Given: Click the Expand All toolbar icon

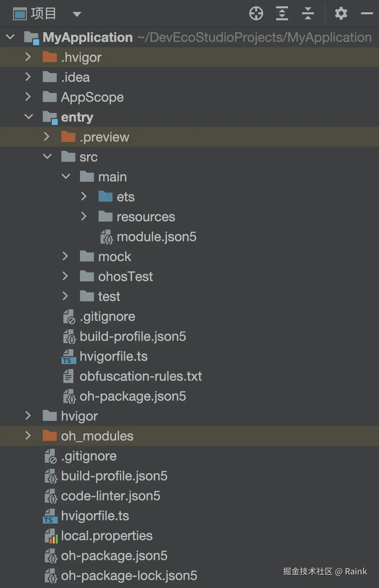Looking at the screenshot, I should click(282, 14).
